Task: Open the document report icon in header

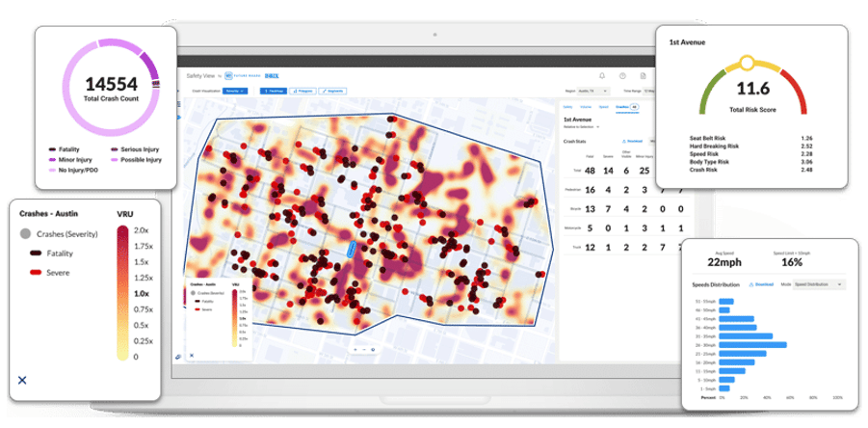Action: 643,76
